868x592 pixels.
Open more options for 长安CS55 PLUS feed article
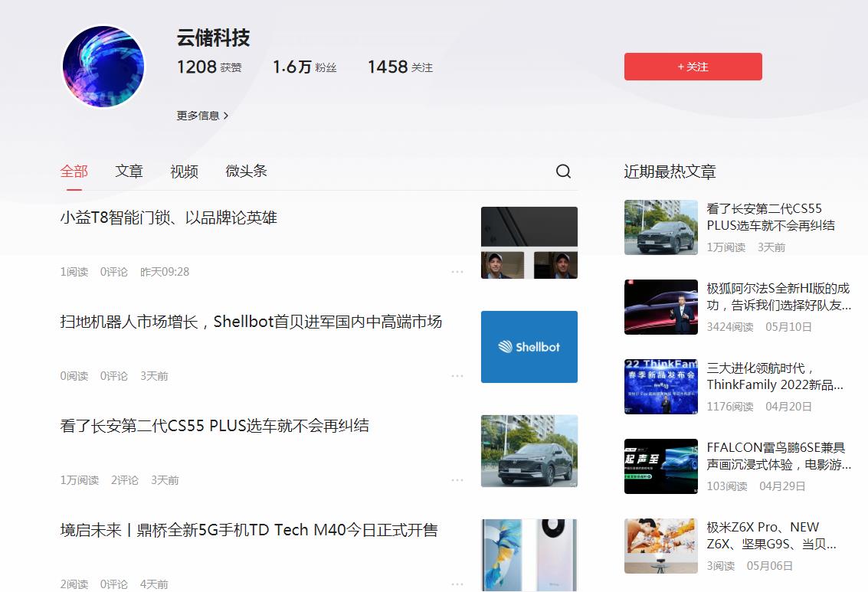pyautogui.click(x=457, y=479)
